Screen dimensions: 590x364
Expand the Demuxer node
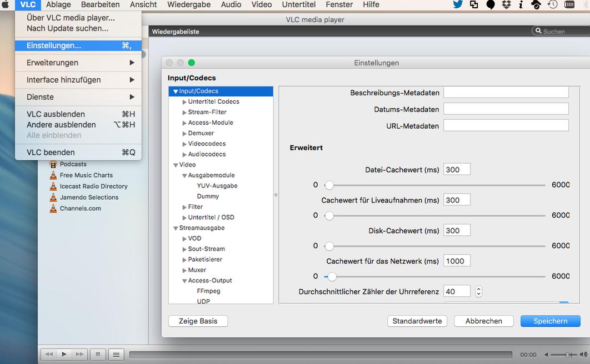[184, 133]
